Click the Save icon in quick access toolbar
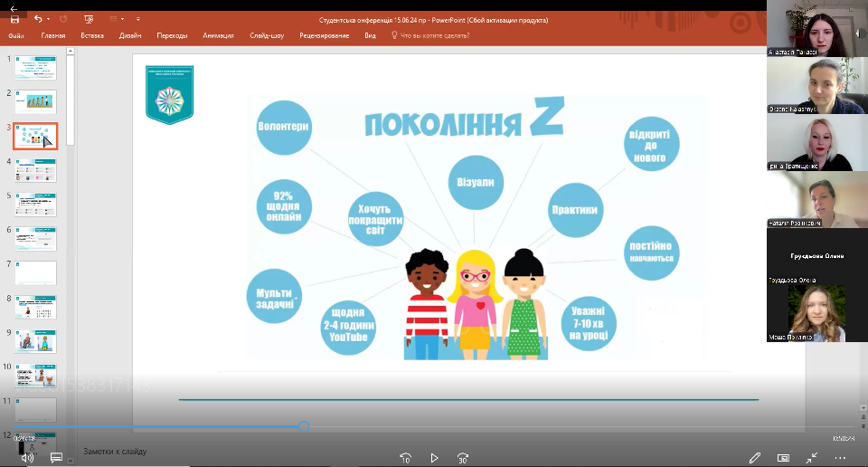 click(x=14, y=19)
